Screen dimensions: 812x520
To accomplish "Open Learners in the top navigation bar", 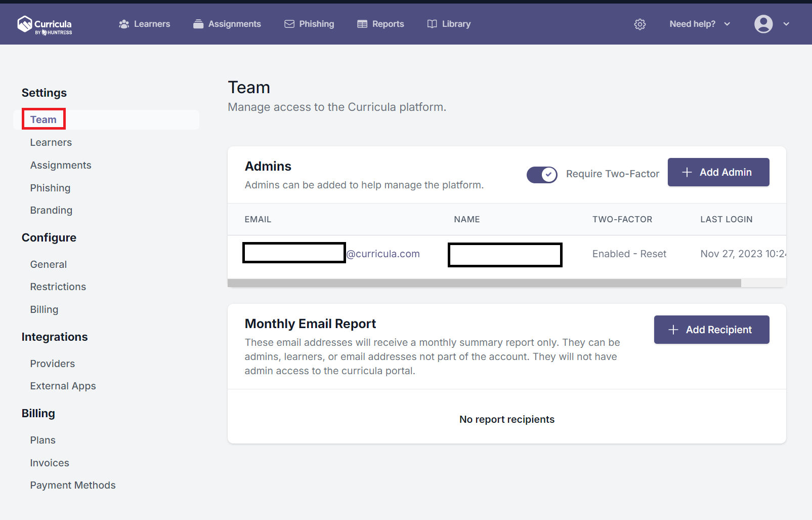I will coord(145,24).
